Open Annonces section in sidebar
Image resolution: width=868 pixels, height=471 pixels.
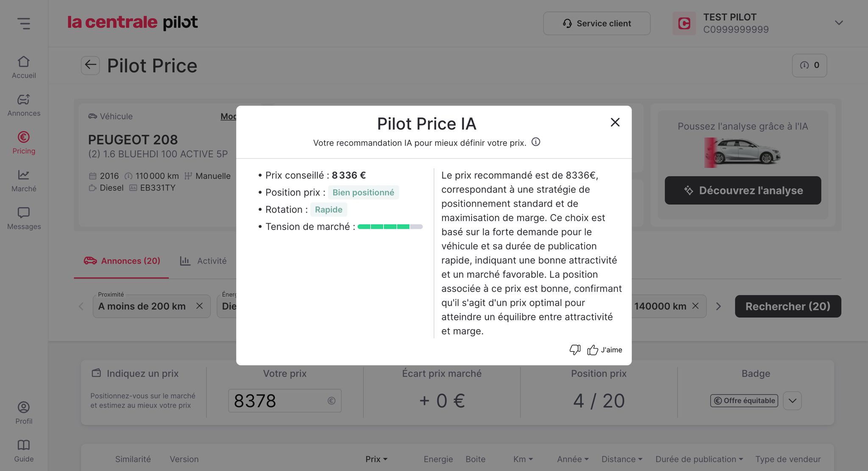point(24,105)
